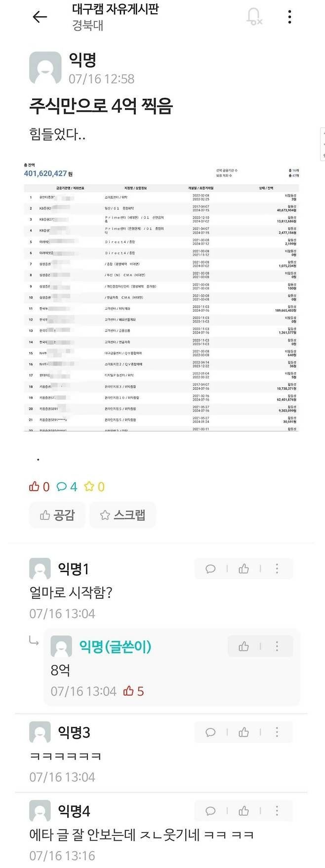
Task: Toggle like on 익명1's comment
Action: [x=243, y=568]
